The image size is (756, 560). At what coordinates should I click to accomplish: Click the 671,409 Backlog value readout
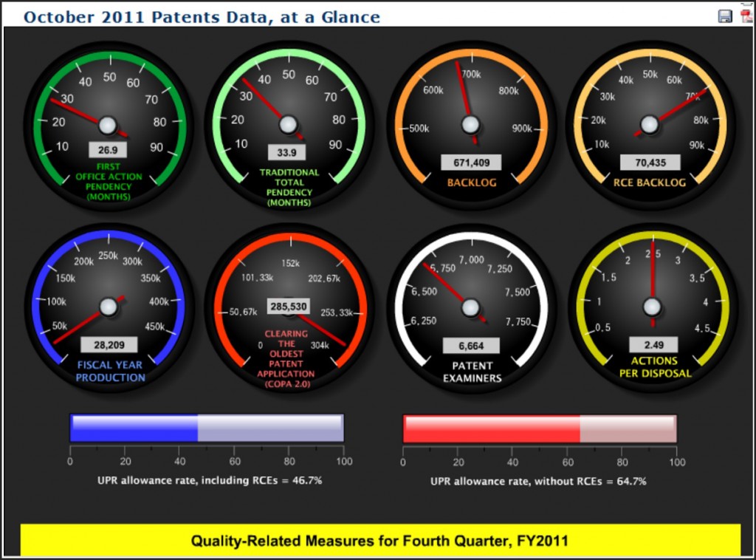[x=471, y=162]
